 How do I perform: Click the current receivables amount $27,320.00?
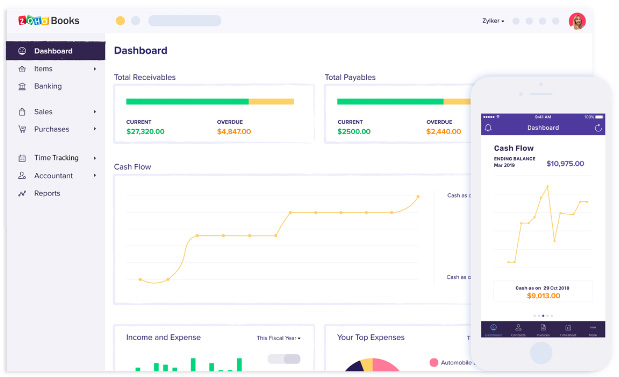click(145, 131)
